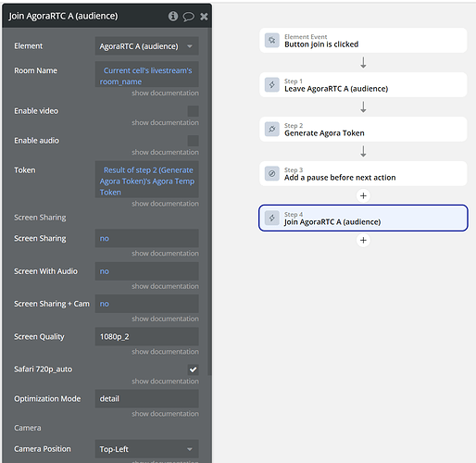Click the Step 4 lightning icon
Image resolution: width=476 pixels, height=463 pixels.
pos(272,218)
